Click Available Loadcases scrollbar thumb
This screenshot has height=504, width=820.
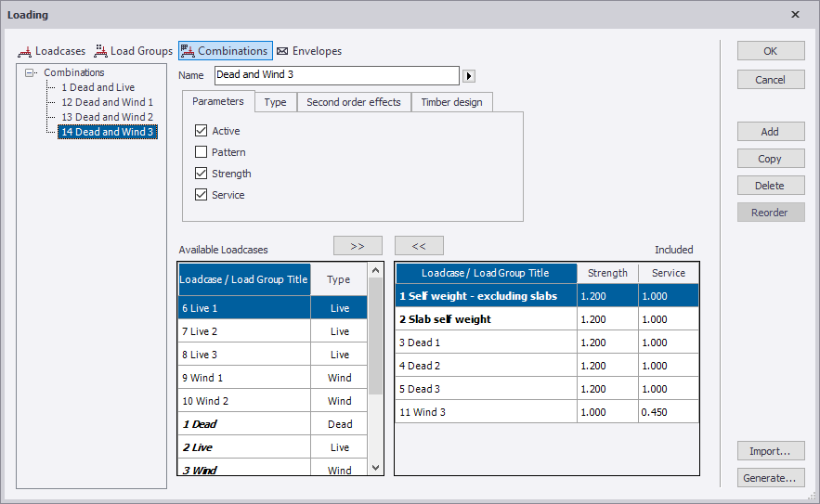[375, 336]
